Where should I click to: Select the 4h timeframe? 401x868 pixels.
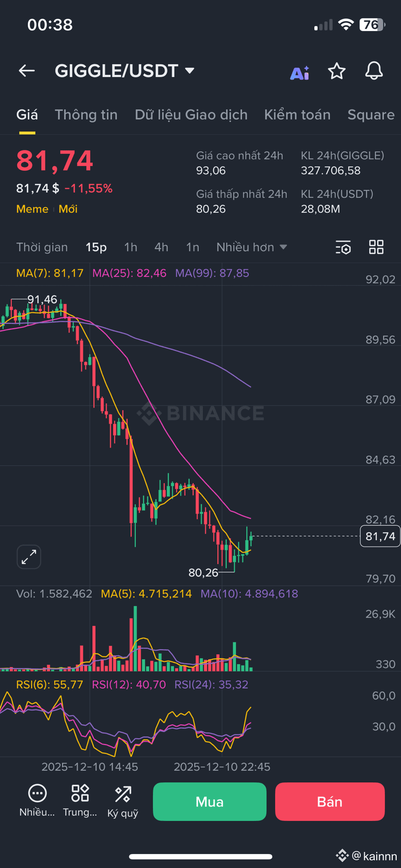161,247
